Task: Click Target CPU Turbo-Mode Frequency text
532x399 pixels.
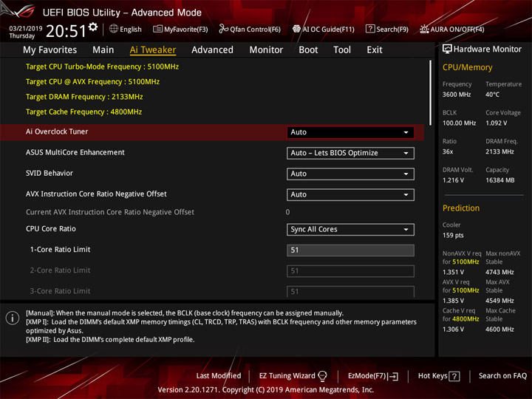Action: 103,66
